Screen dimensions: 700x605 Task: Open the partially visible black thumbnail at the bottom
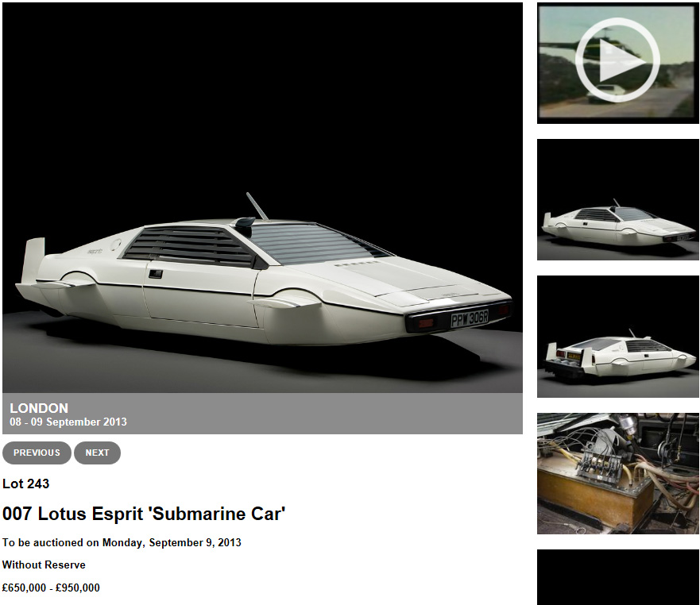(x=618, y=577)
